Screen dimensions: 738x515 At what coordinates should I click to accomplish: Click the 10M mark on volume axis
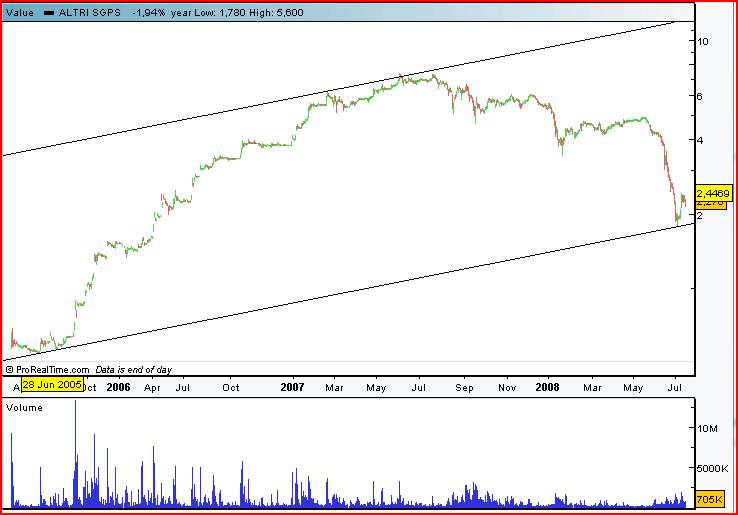pyautogui.click(x=707, y=428)
